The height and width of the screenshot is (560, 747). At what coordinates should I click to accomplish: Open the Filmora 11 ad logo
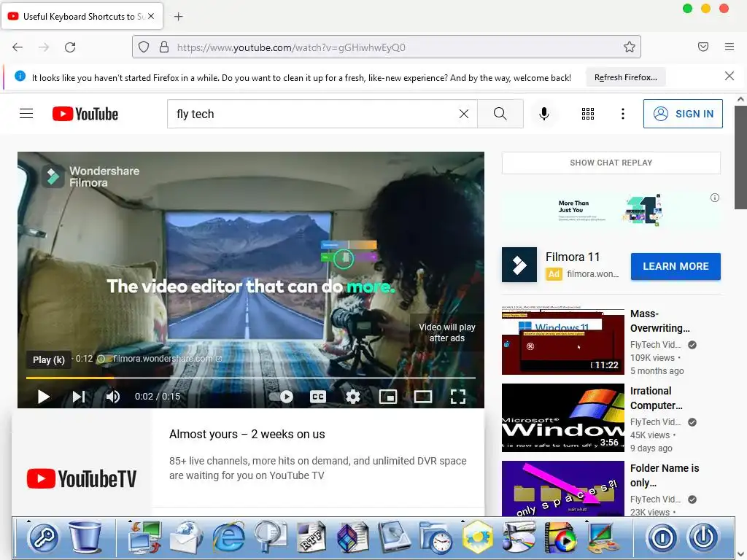[x=519, y=264]
